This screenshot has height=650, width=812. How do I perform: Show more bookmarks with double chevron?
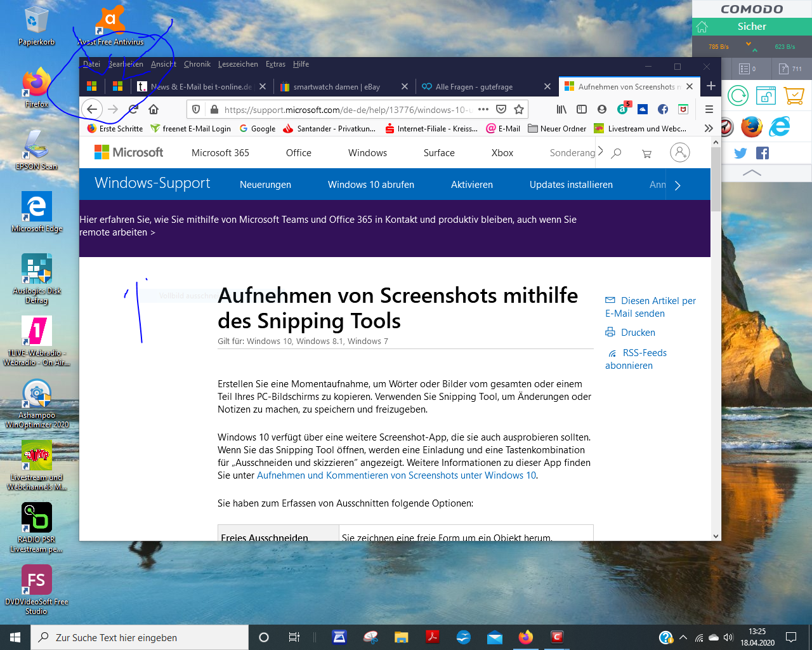click(709, 128)
